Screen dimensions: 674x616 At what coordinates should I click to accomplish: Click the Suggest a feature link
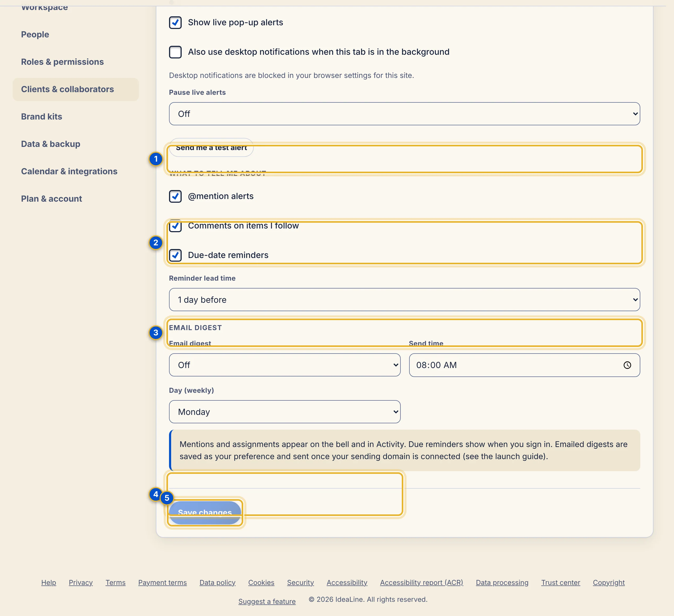[267, 601]
